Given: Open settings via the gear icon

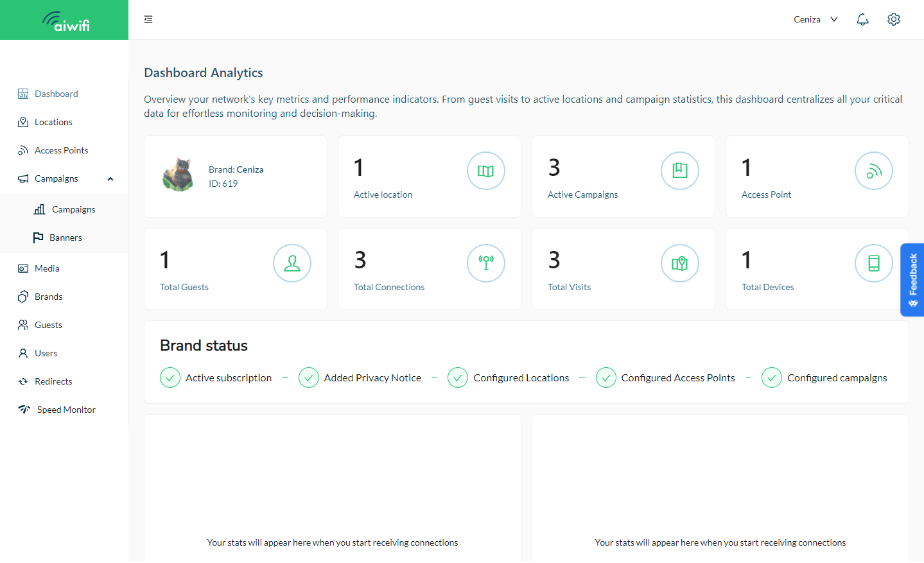Looking at the screenshot, I should [x=893, y=19].
